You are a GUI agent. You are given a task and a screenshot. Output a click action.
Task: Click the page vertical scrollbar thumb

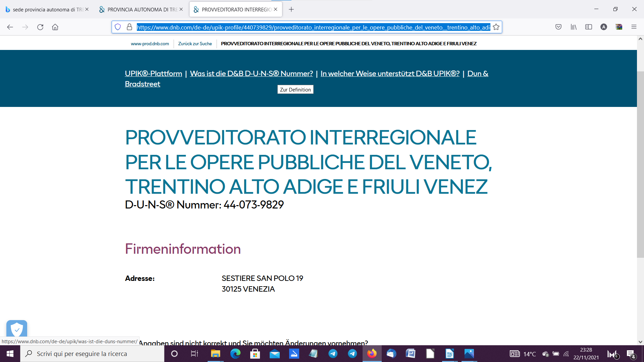(640, 164)
